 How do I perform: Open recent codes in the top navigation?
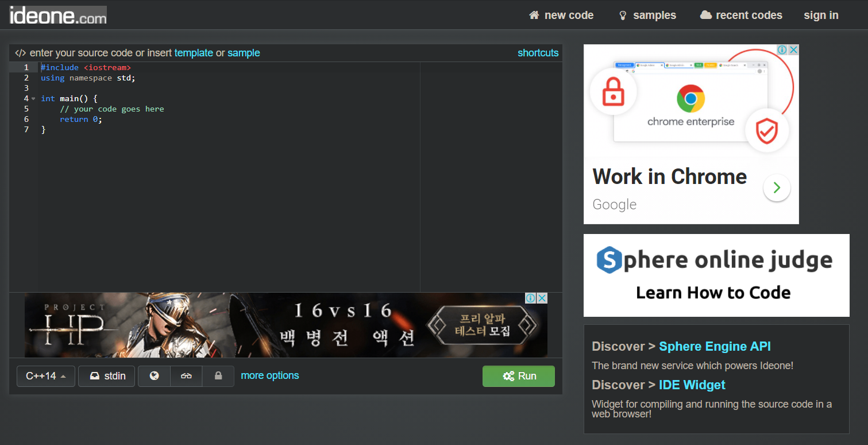(741, 16)
